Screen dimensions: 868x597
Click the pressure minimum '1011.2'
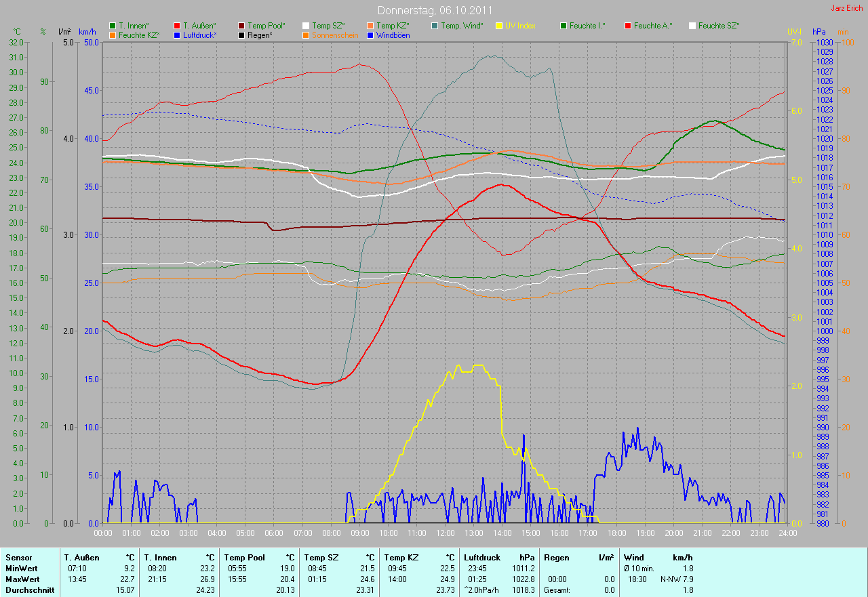point(523,569)
